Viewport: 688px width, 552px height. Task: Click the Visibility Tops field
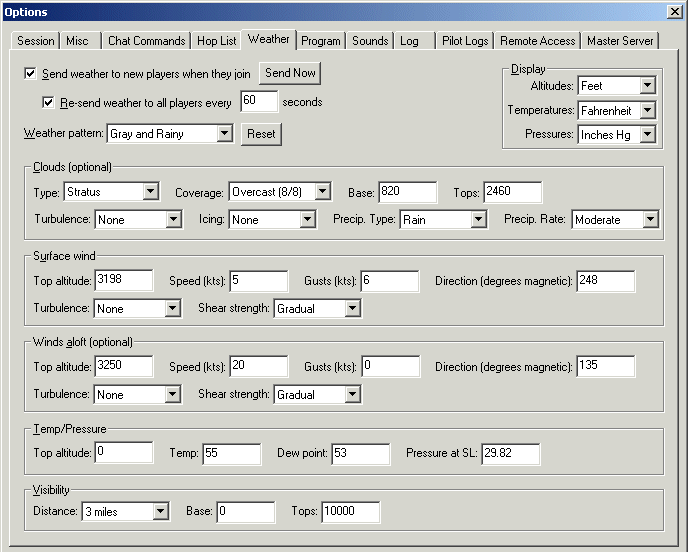coord(351,512)
